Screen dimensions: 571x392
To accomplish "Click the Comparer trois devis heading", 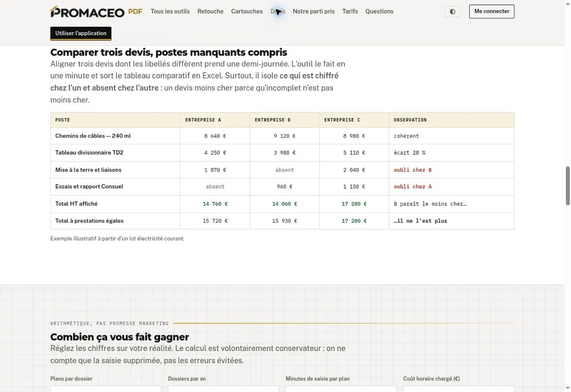I will click(169, 52).
